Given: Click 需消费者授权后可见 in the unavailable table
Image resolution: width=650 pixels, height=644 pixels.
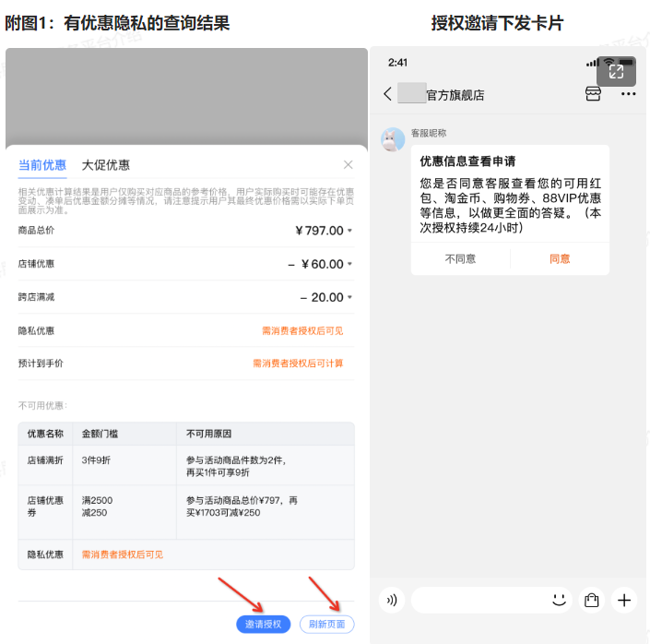Looking at the screenshot, I should pyautogui.click(x=123, y=555).
